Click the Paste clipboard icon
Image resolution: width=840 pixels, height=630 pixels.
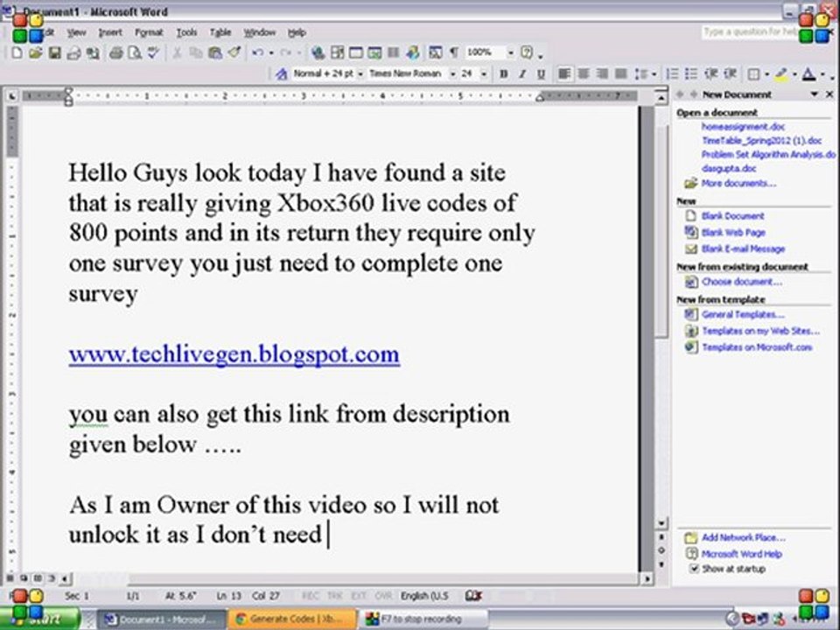[x=215, y=52]
